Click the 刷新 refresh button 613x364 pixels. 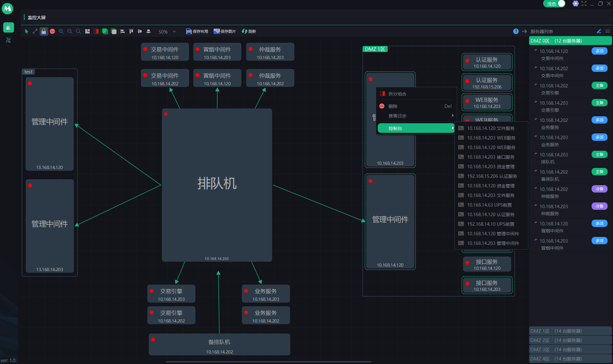(249, 31)
